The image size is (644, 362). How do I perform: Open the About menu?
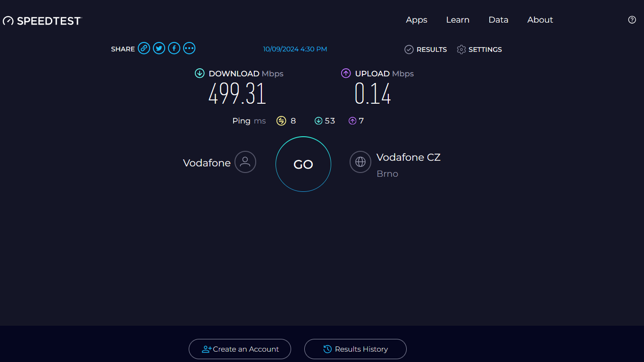[x=540, y=20]
